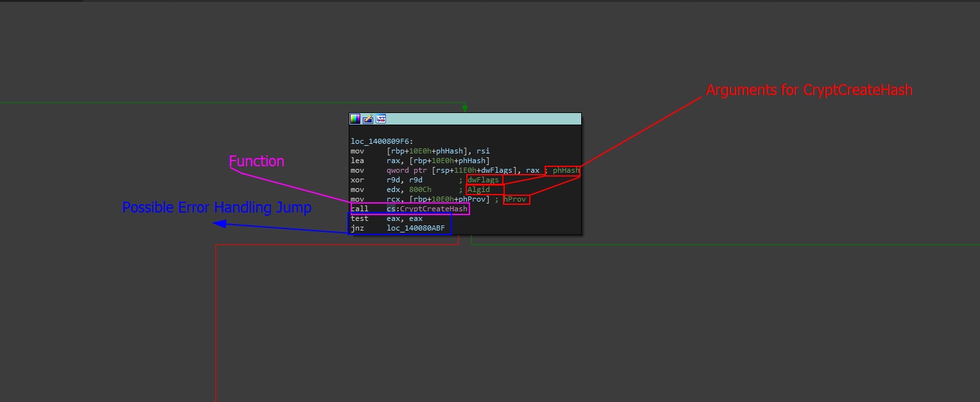Viewport: 980px width, 402px height.
Task: Click the CryptCreateHash function name
Action: pos(433,209)
